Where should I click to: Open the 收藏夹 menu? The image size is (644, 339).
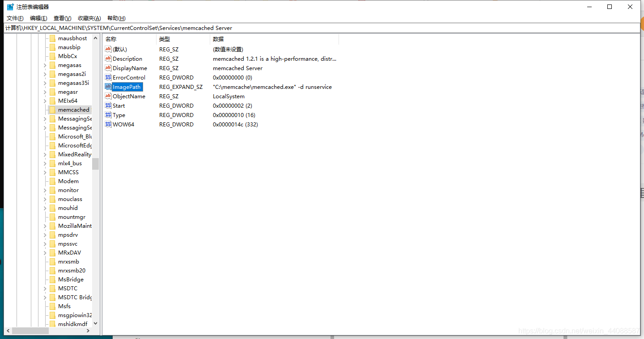point(89,18)
